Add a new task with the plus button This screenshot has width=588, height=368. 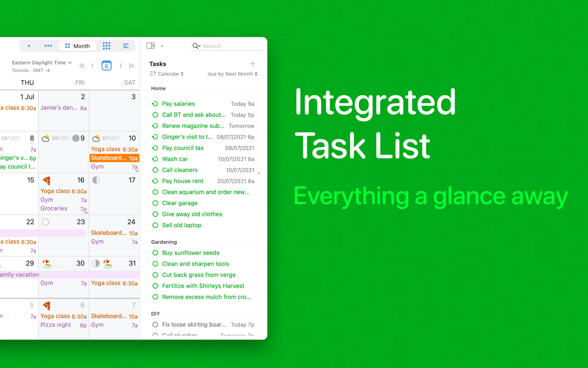click(x=252, y=63)
